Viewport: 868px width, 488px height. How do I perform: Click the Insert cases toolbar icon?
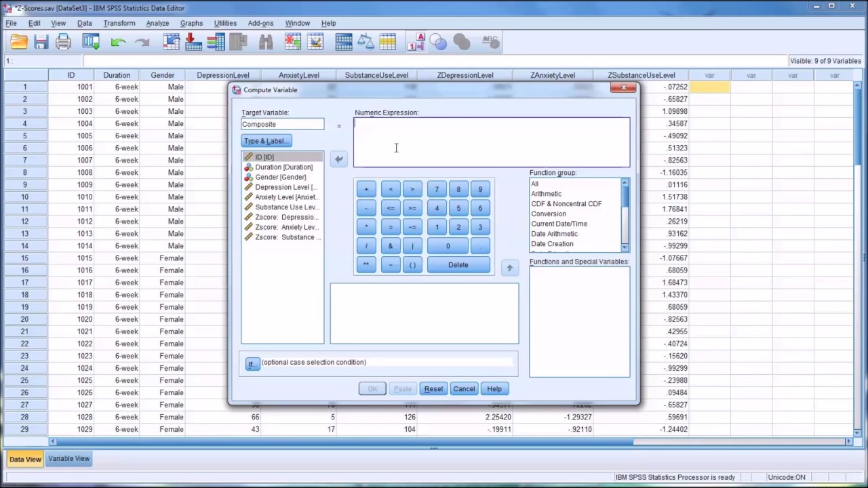293,42
